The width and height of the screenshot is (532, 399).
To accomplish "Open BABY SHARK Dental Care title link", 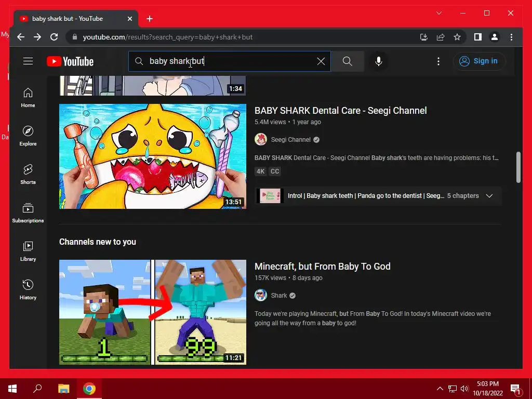I will 341,111.
